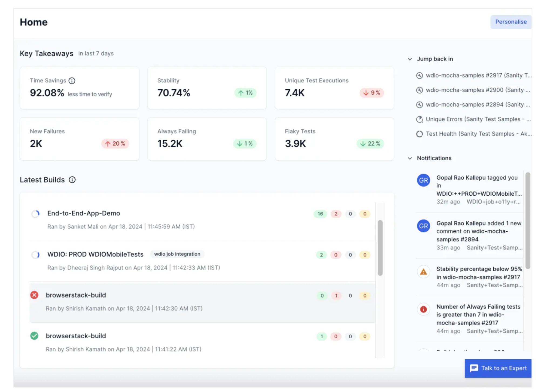Click running spinner icon for End-to-End-App-Demo
Screen dimensions: 540x392
[x=35, y=214]
